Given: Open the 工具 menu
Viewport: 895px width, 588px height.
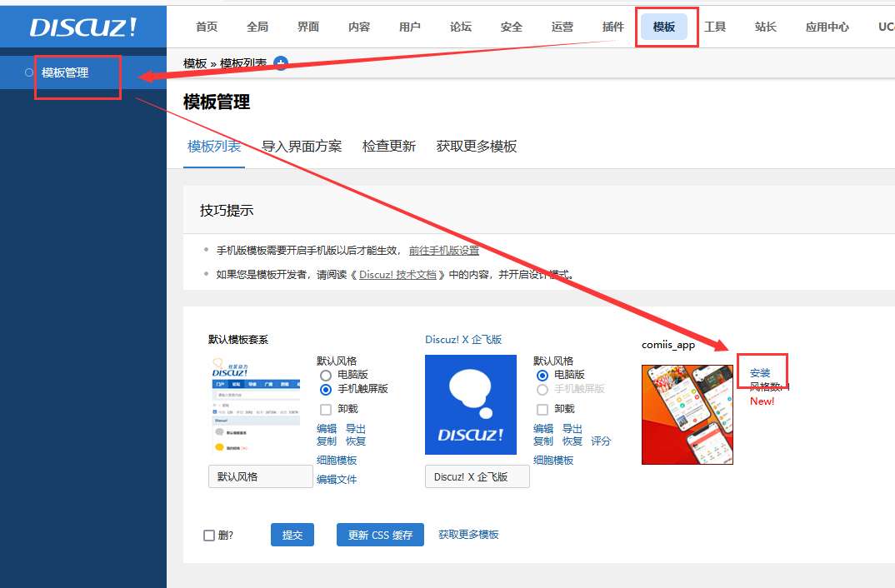Looking at the screenshot, I should 715,27.
